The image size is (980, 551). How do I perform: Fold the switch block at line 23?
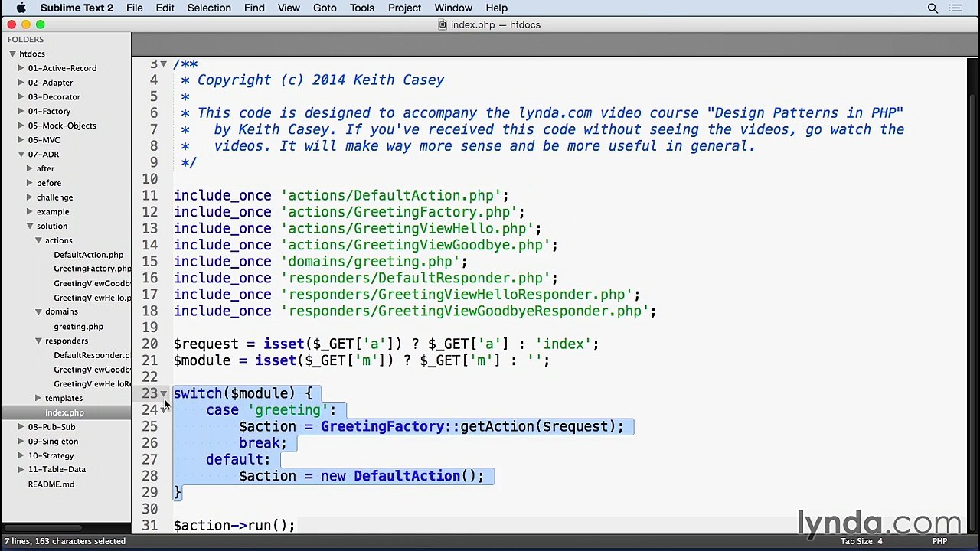point(164,393)
